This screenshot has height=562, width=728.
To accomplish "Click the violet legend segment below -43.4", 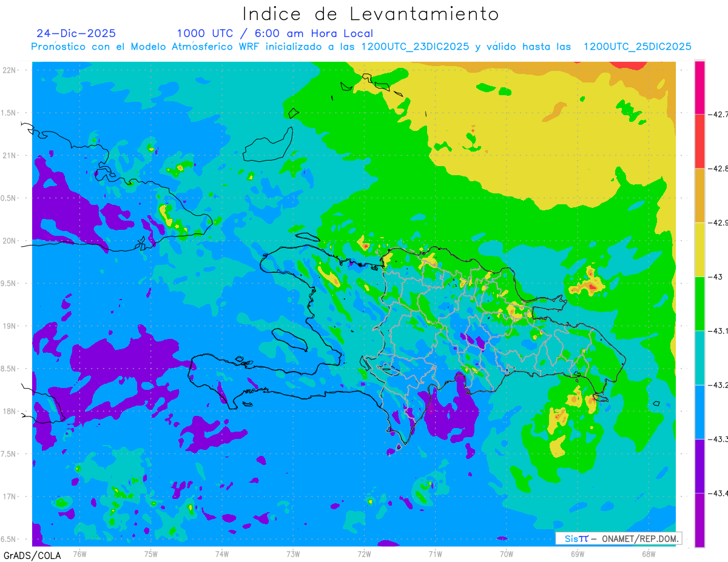I will 699,520.
